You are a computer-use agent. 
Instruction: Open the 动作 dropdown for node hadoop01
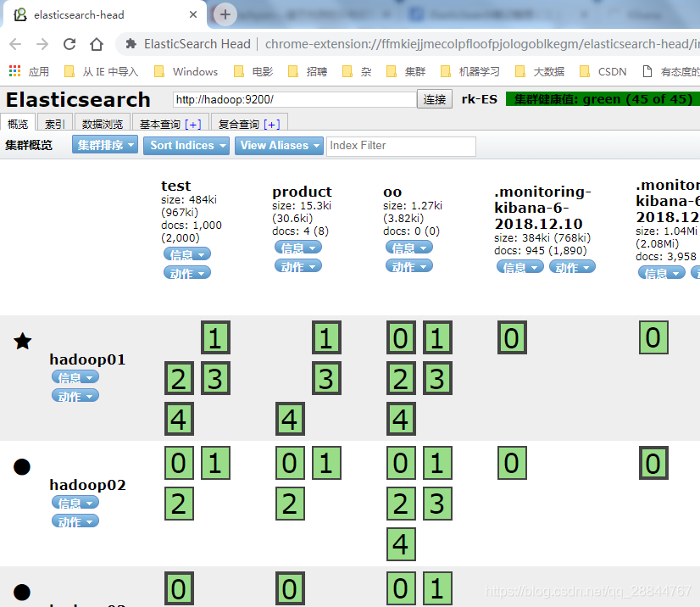coord(75,396)
